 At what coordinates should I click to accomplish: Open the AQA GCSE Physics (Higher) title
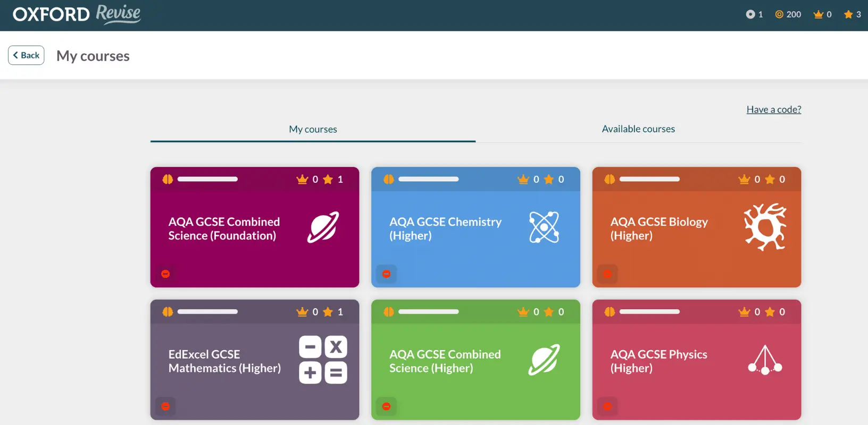[x=658, y=361]
